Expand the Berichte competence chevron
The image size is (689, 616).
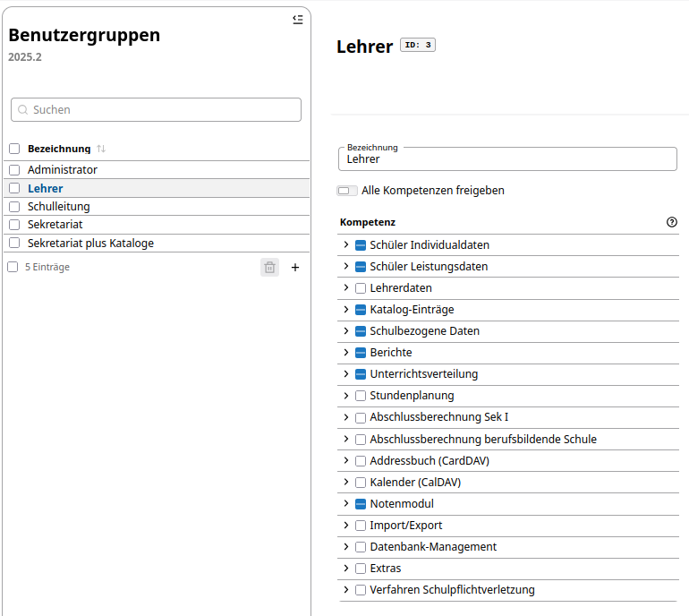(x=345, y=352)
